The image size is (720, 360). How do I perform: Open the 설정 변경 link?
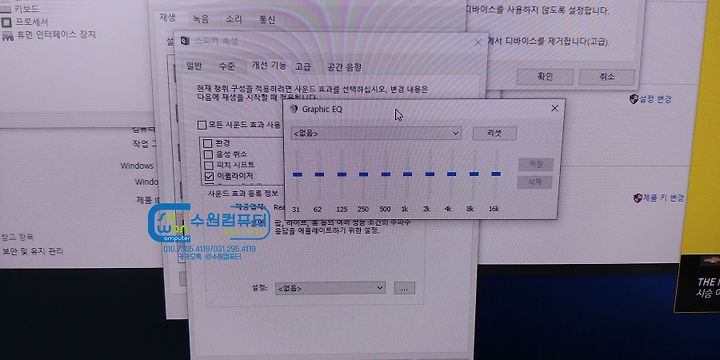tap(655, 99)
